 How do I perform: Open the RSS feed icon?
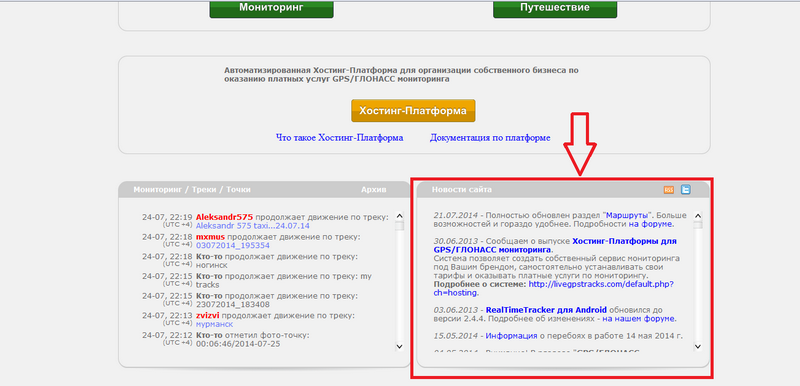(x=668, y=190)
